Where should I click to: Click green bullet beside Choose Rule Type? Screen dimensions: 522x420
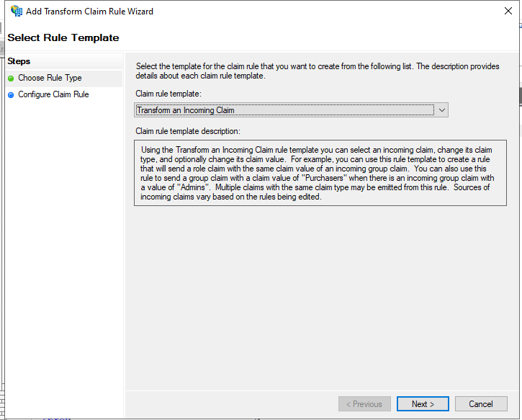pos(11,79)
